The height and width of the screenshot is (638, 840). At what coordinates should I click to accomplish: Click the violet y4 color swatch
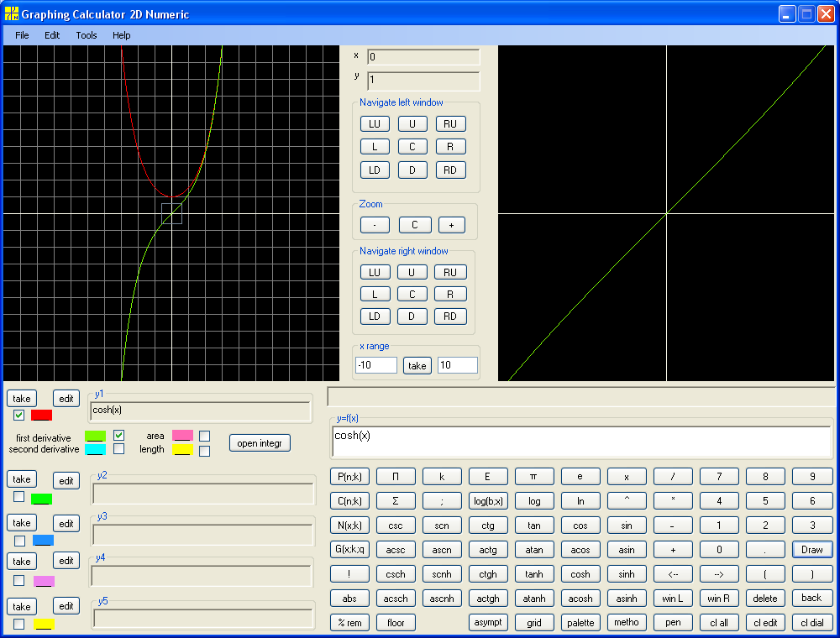[x=44, y=581]
